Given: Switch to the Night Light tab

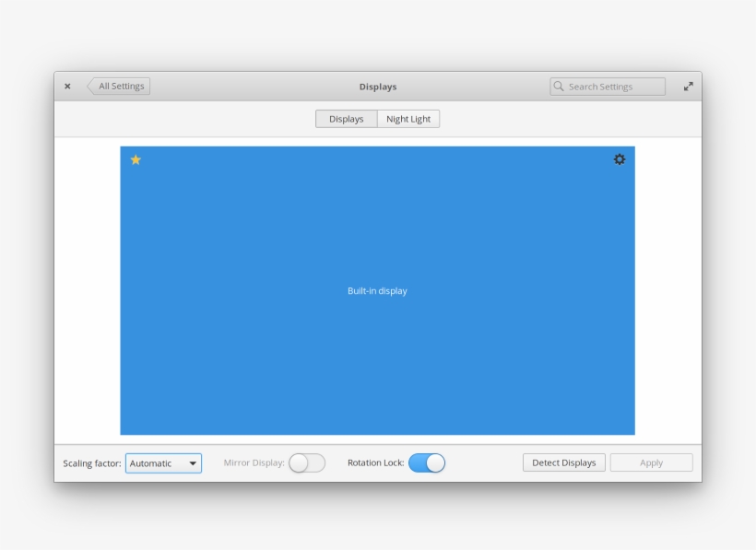Looking at the screenshot, I should tap(408, 118).
